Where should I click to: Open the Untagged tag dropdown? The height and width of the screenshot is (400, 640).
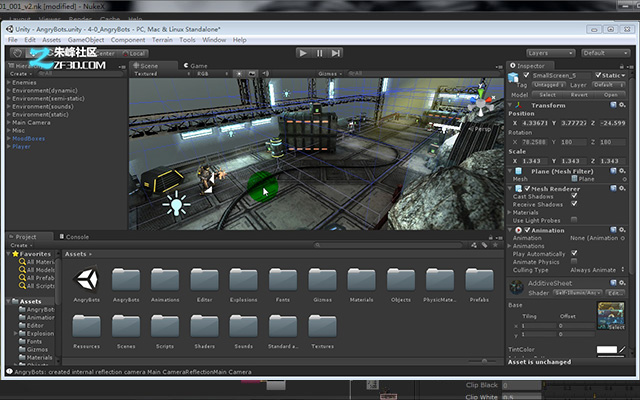click(x=548, y=85)
